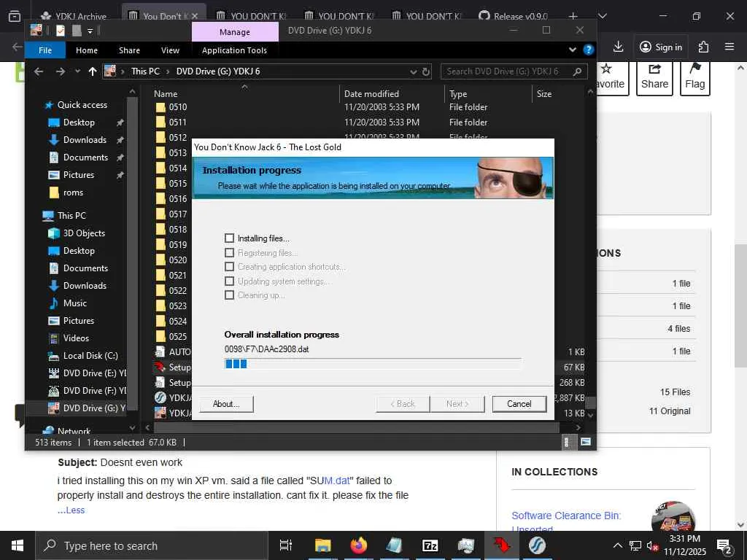
Task: Click the overall installation progress bar
Action: (x=373, y=364)
